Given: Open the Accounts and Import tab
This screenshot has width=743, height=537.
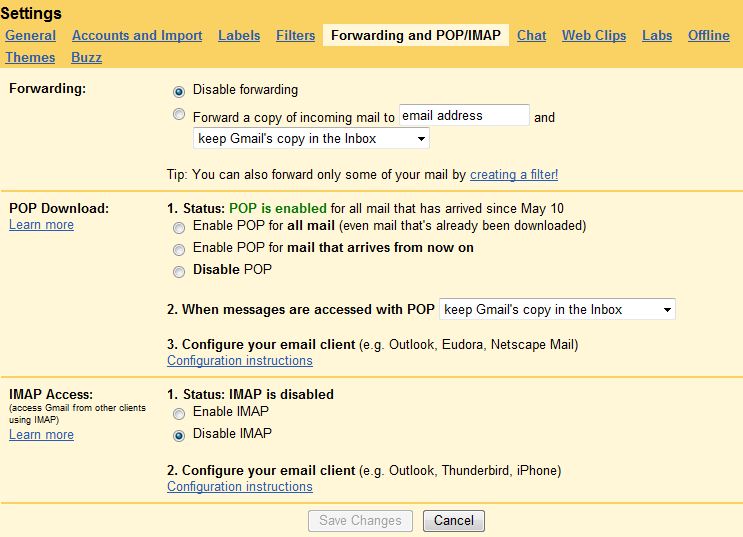Looking at the screenshot, I should pos(137,36).
